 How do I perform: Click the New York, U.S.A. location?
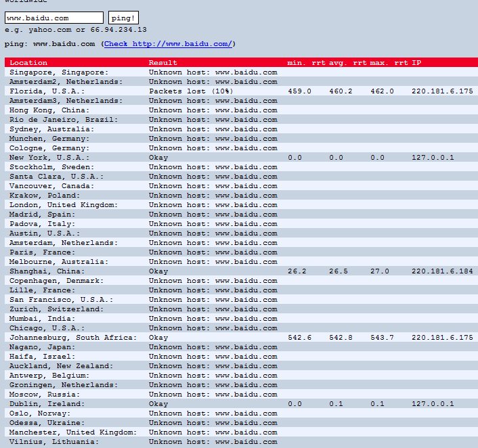[49, 158]
